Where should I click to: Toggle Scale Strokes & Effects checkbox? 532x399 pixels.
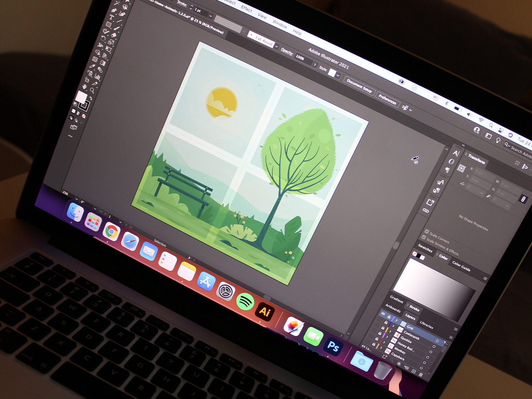pos(424,237)
